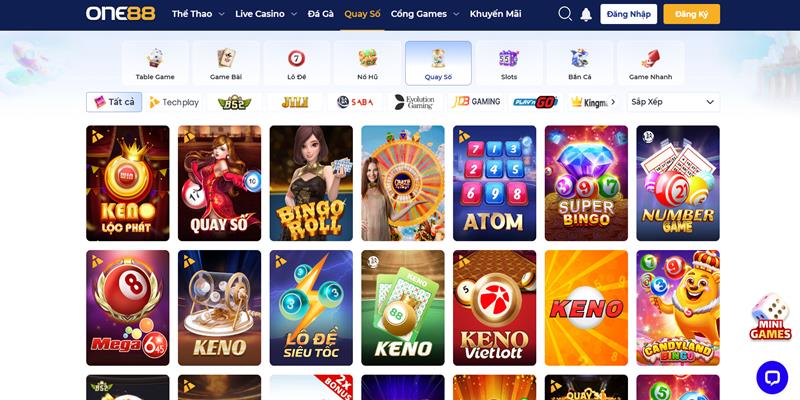Select the Table Game category icon
Screen dimensions: 800x400
(x=155, y=58)
